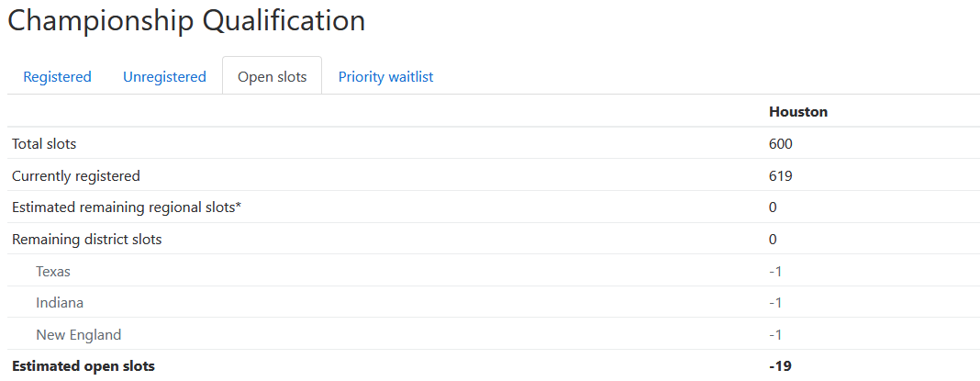Switch to the Registered tab
Image resolution: width=980 pixels, height=381 pixels.
[58, 77]
